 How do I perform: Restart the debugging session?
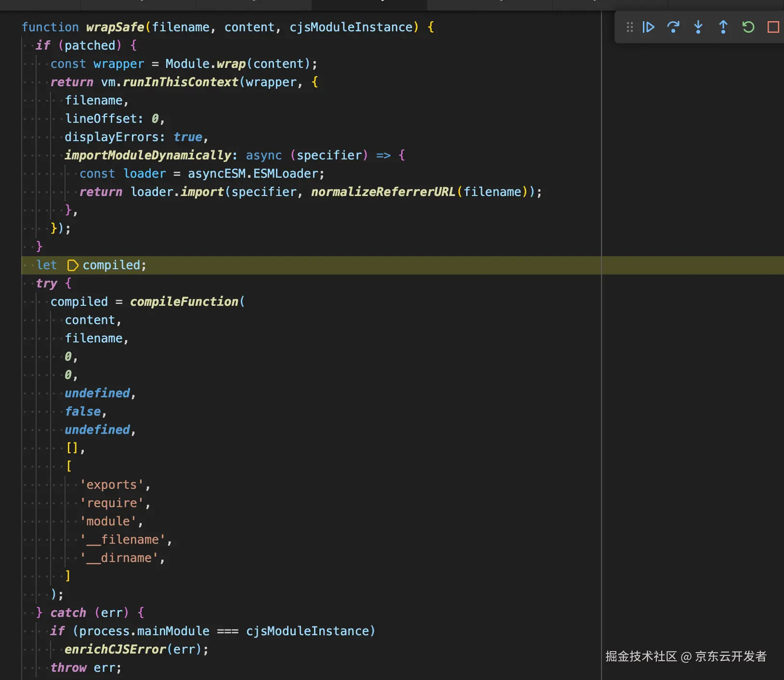click(748, 27)
